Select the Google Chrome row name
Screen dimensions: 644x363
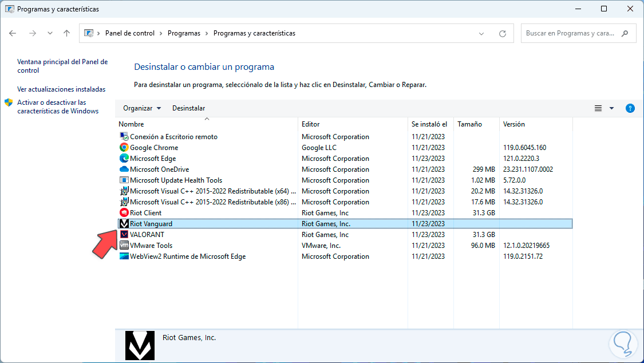154,147
